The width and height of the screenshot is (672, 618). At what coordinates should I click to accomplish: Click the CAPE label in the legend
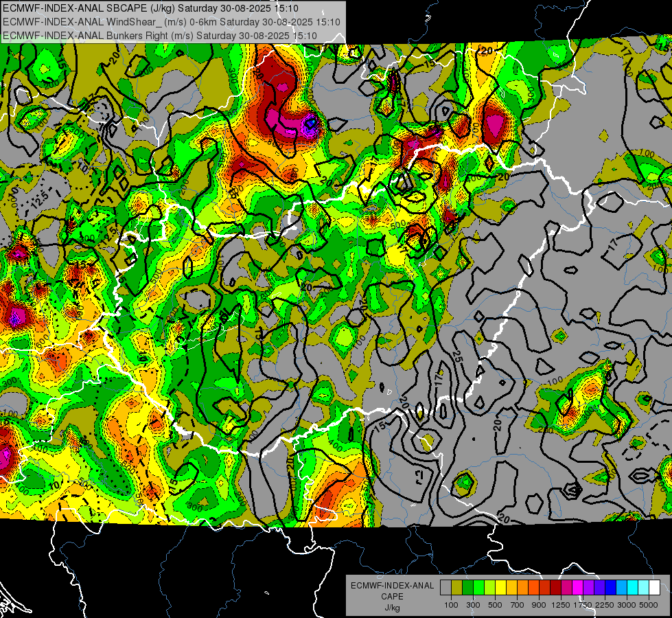coord(392,596)
